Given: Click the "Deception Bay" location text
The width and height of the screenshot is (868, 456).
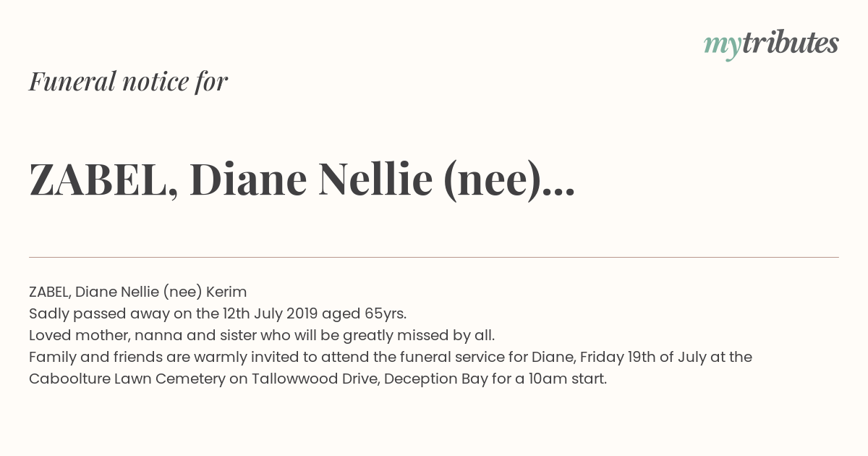Looking at the screenshot, I should (435, 379).
